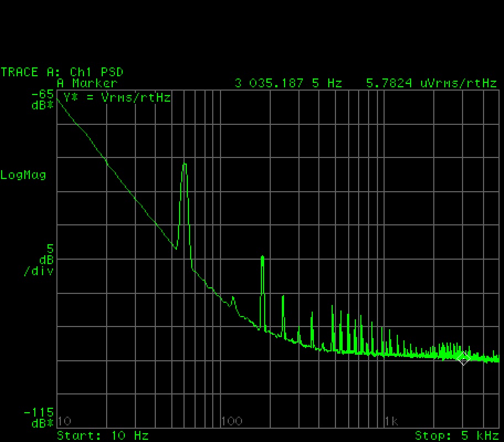Click the '5 dB /div' scale label
The image size is (504, 442).
39,260
